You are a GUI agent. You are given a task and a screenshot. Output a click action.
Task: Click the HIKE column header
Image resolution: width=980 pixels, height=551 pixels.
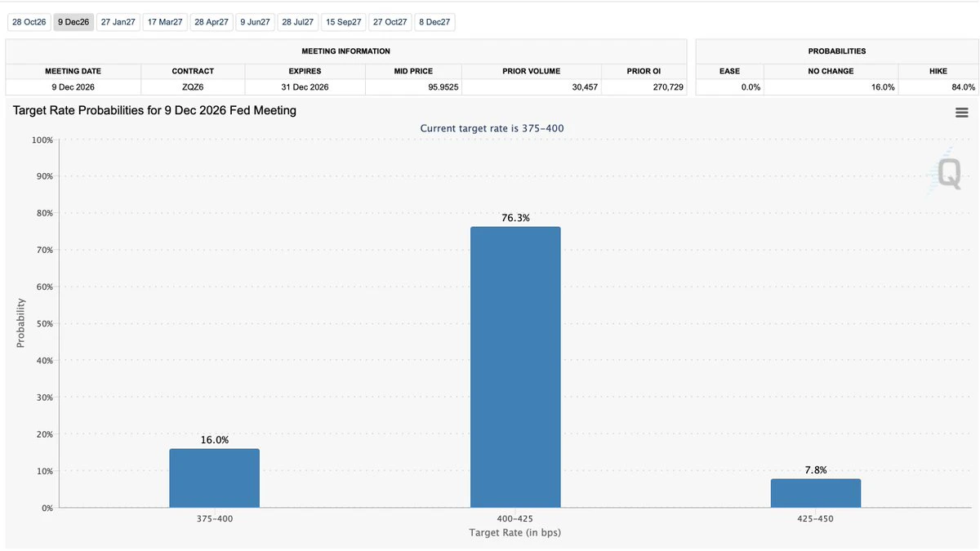point(938,71)
